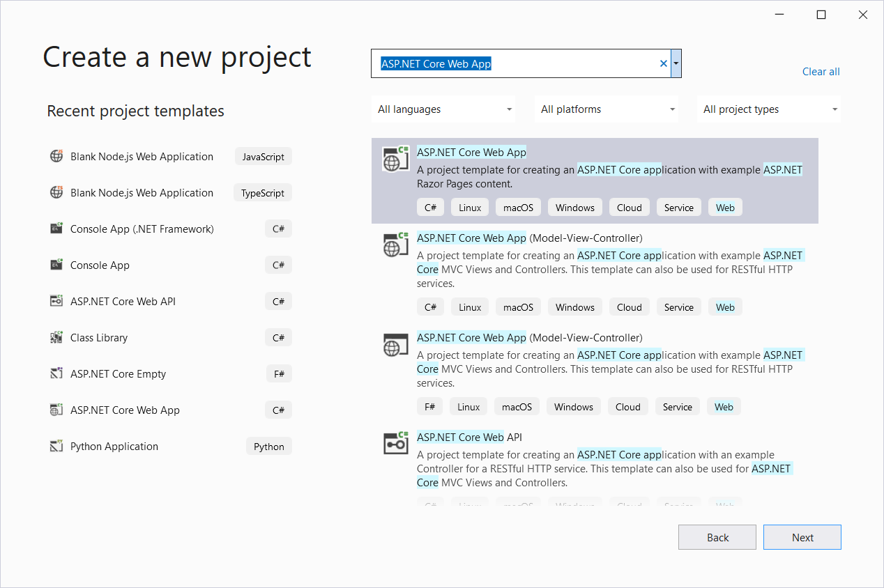Click the Linux tag in the highlighted template
The width and height of the screenshot is (884, 588).
pyautogui.click(x=470, y=208)
